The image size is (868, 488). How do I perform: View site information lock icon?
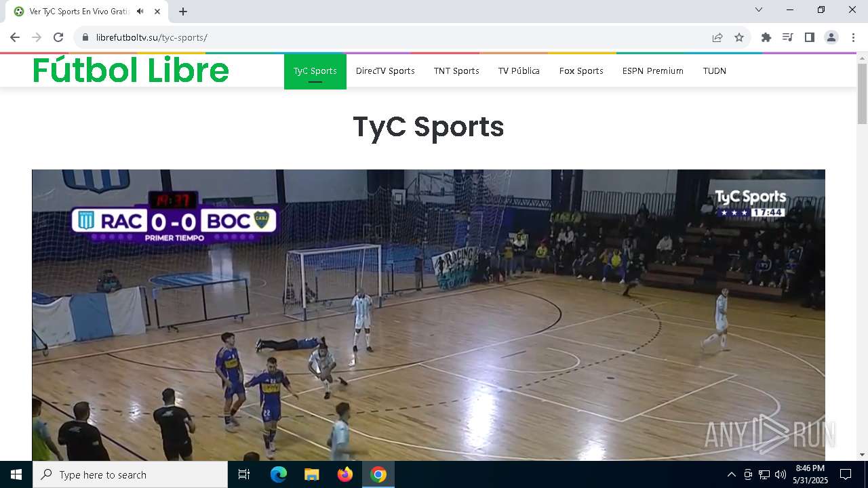click(x=85, y=37)
